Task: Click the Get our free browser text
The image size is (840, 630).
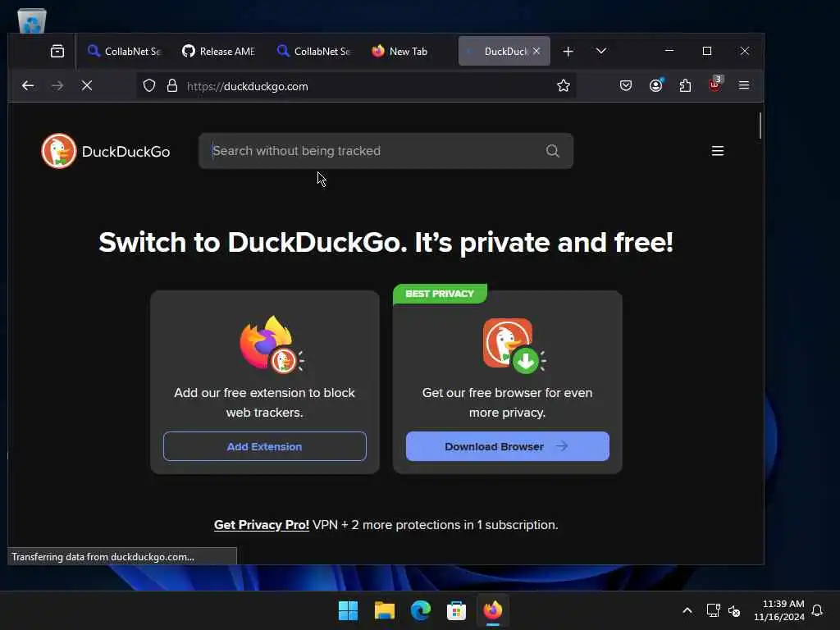Action: (x=507, y=402)
